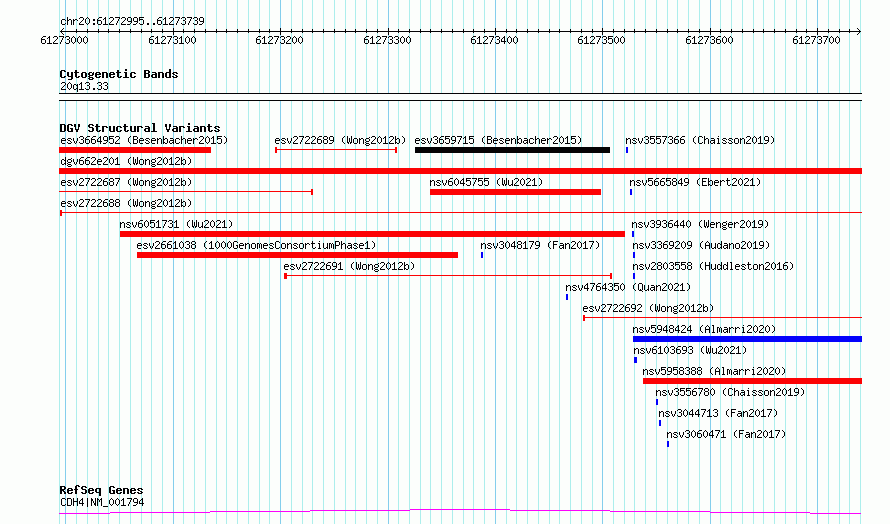Open dgv662e201 (Wong2012b) variant label
Viewport: 890px width, 524px height.
point(126,161)
